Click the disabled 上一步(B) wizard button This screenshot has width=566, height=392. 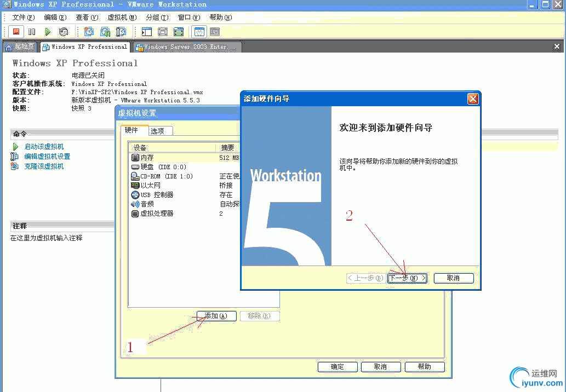coord(365,278)
